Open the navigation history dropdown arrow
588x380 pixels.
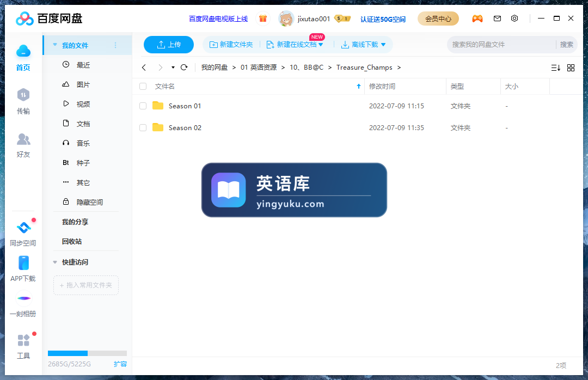(x=173, y=68)
